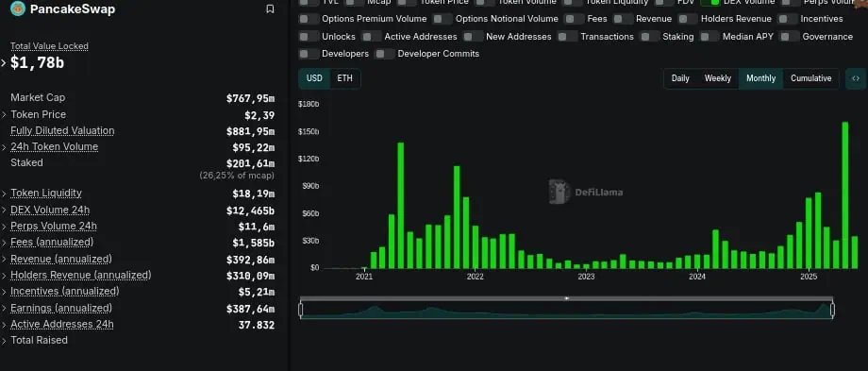
Task: Click the $1,78b TVL value
Action: point(37,63)
